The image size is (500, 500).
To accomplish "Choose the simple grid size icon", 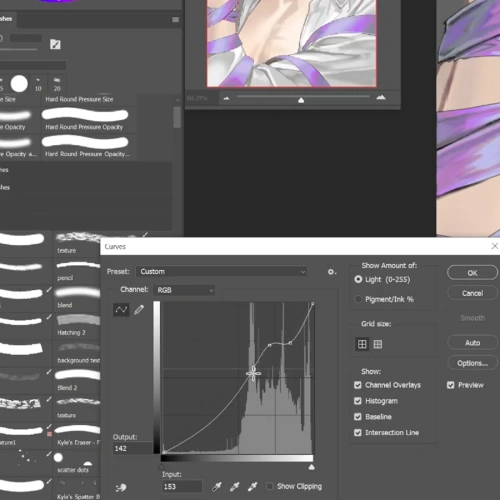I will pos(362,344).
